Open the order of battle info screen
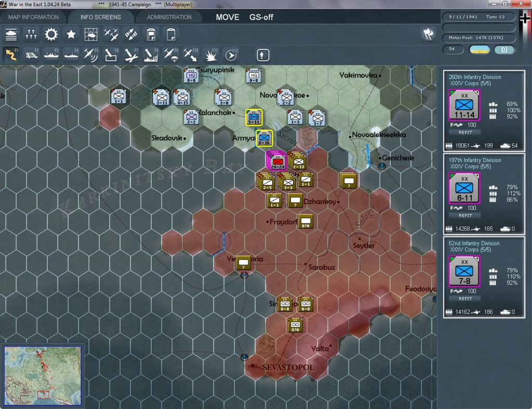Viewport: 532px width, 409px height. point(11,34)
